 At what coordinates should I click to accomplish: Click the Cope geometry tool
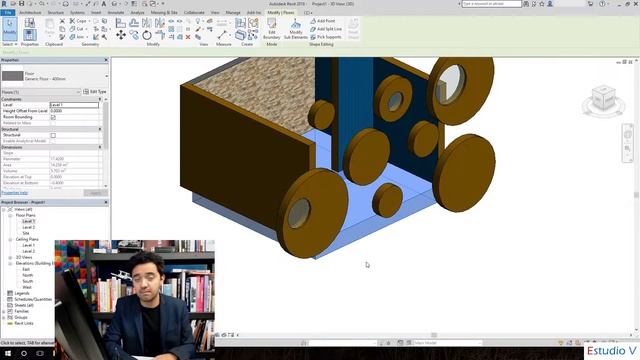click(x=79, y=21)
